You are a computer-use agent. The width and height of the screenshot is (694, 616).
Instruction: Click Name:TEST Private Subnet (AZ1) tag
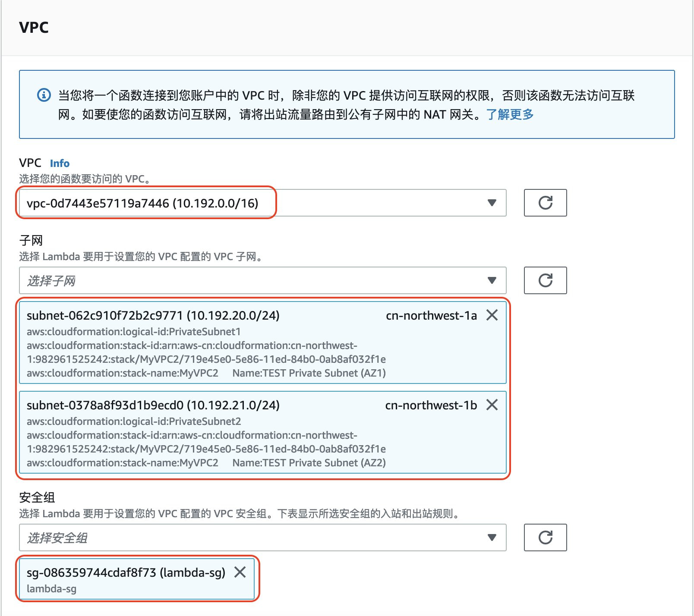309,373
